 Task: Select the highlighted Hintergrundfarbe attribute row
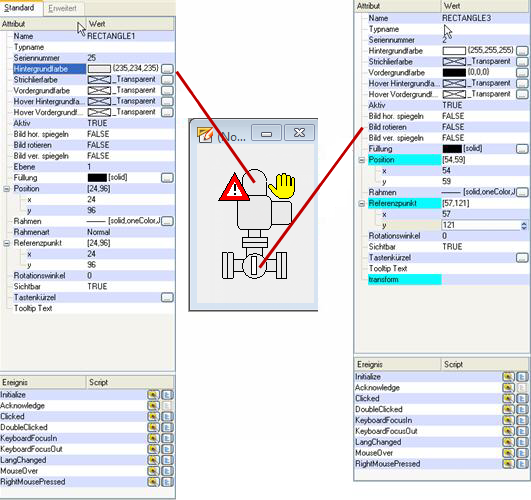49,69
